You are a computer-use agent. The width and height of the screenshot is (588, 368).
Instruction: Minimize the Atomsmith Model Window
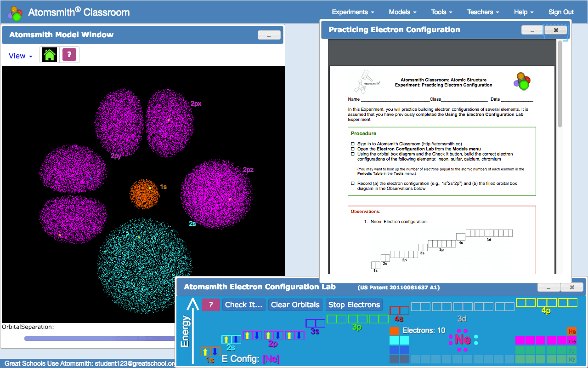[x=269, y=35]
